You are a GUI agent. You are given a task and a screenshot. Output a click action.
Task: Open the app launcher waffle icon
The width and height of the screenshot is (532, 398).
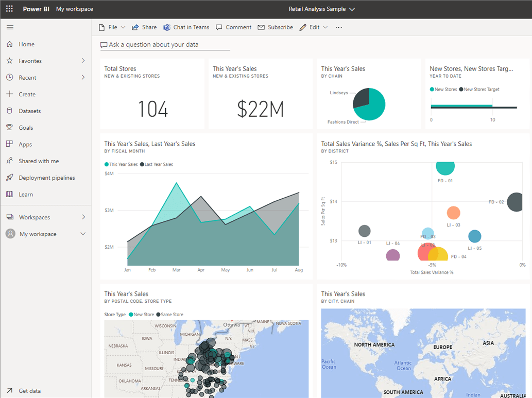point(9,9)
